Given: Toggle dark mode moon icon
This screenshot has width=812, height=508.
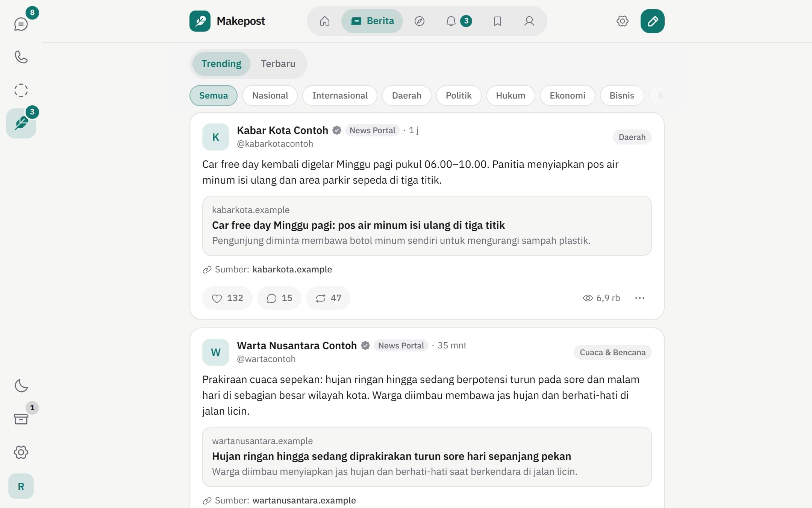Looking at the screenshot, I should [21, 386].
